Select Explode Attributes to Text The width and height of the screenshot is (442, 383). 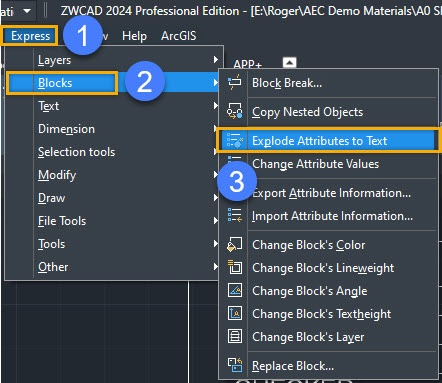(328, 141)
